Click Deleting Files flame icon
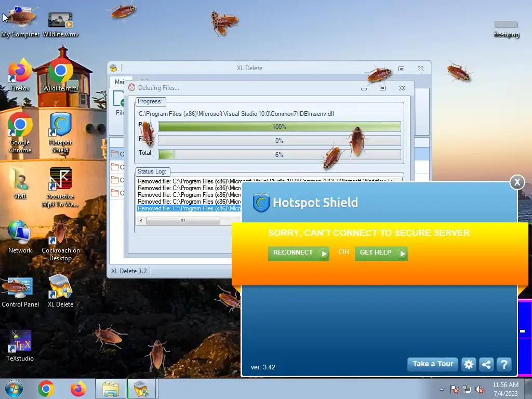The width and height of the screenshot is (532, 399). [131, 87]
